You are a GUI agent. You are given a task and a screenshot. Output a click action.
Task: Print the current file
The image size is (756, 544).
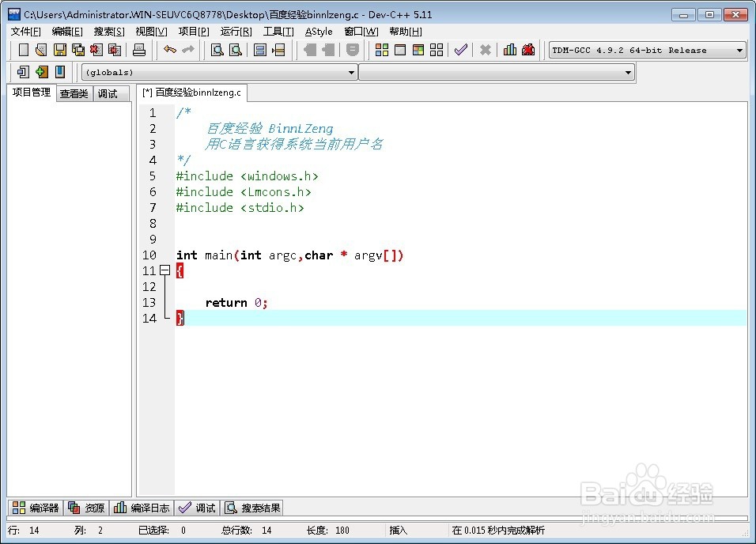pos(139,50)
